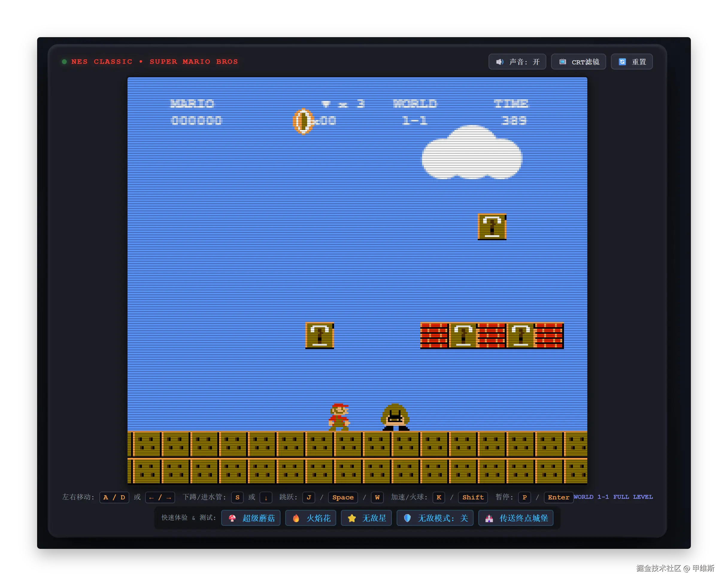
Task: Click the right question block in the brick row
Action: pyautogui.click(x=521, y=335)
